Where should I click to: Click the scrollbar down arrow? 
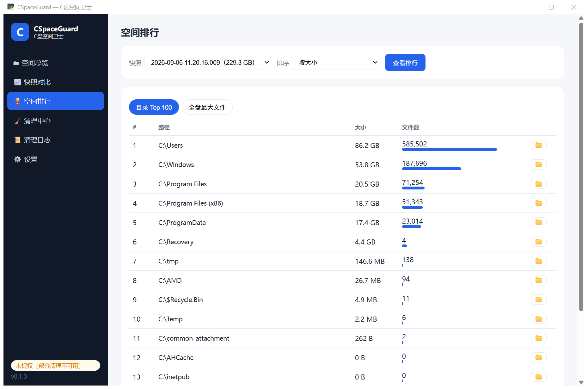click(581, 382)
